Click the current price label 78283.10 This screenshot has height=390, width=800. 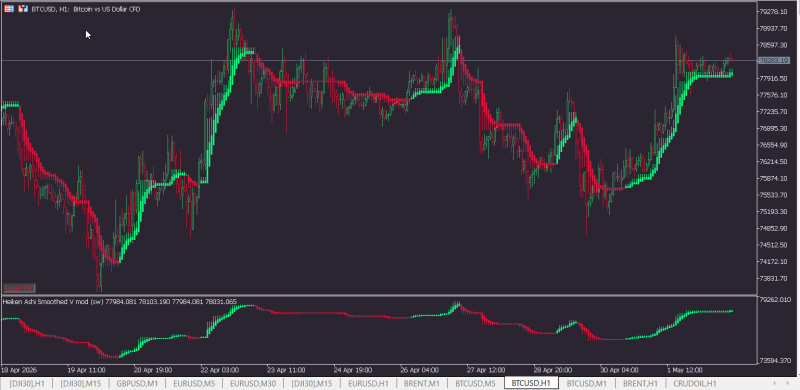pos(774,61)
